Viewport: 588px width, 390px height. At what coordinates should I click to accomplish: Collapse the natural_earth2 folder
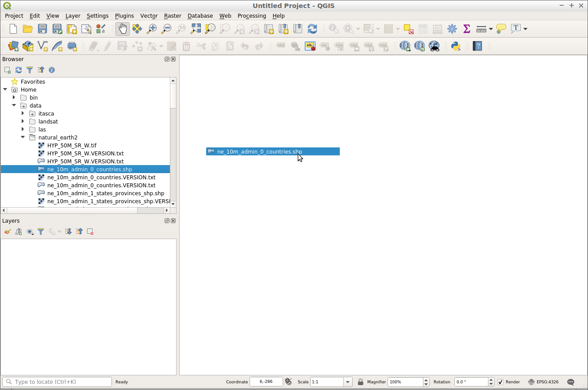tap(23, 137)
